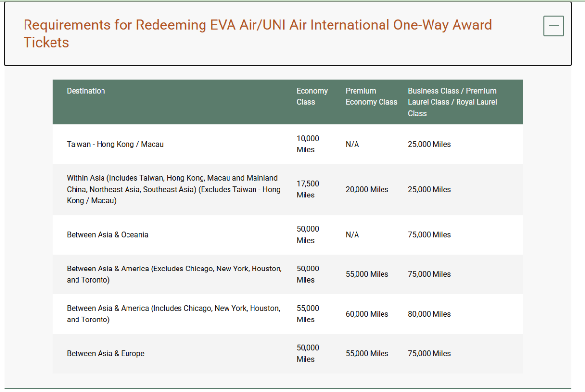Click '55,000 Miles' economy in Includes Chicago row
The image size is (585, 392).
(308, 314)
